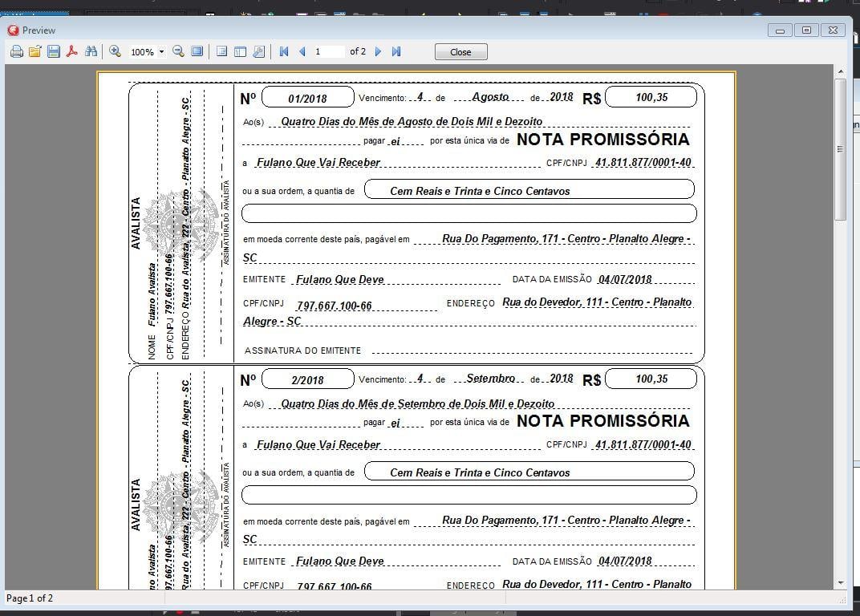Go to the previous page
This screenshot has height=616, width=860.
pyautogui.click(x=302, y=51)
